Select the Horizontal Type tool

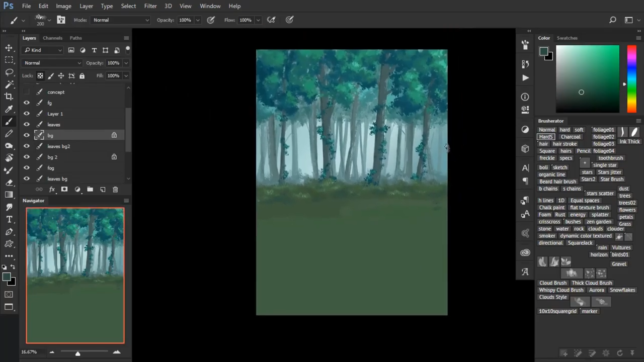coord(9,220)
